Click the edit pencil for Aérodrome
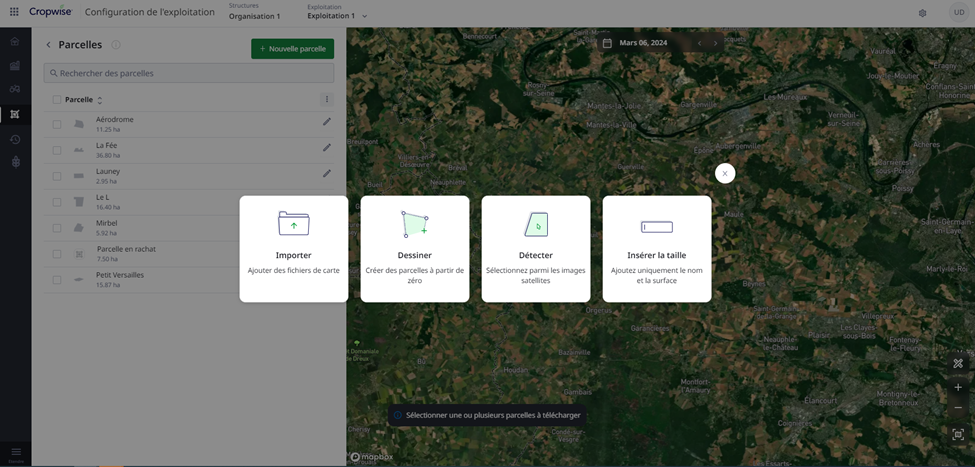Viewport: 975px width, 467px height. [326, 122]
